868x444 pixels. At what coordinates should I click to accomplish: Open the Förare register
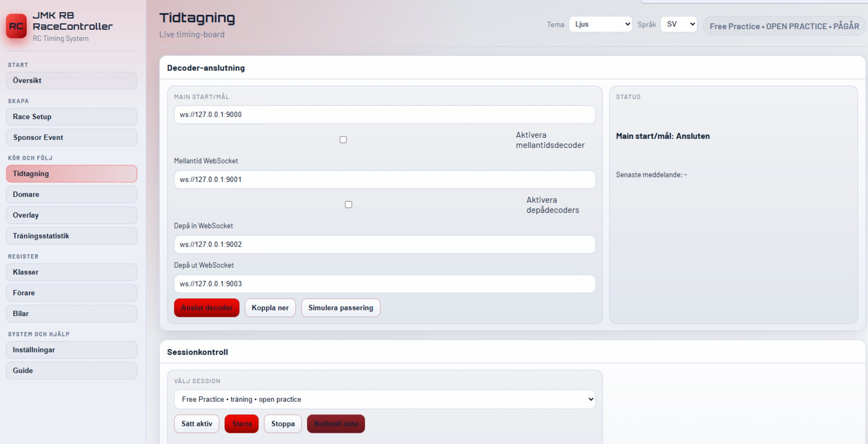coord(71,293)
